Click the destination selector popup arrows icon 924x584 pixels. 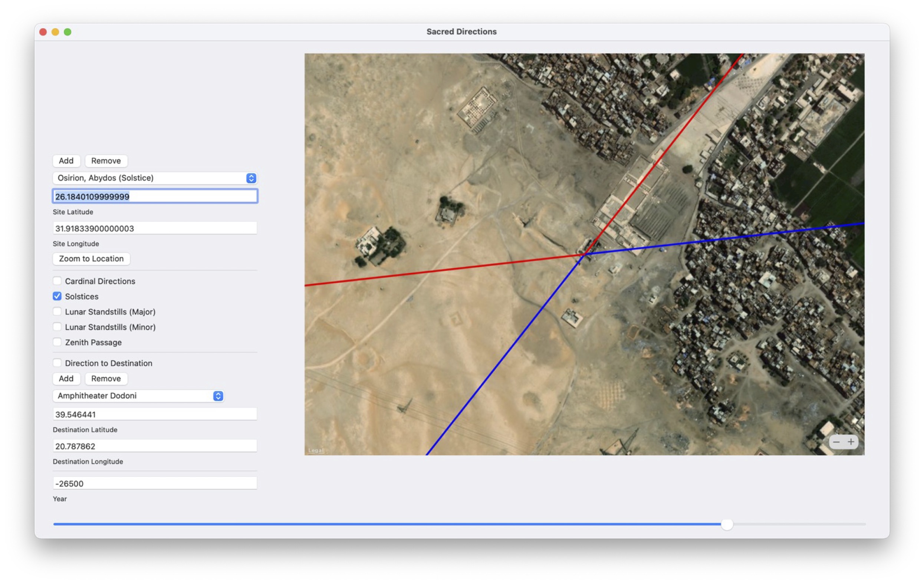[218, 396]
